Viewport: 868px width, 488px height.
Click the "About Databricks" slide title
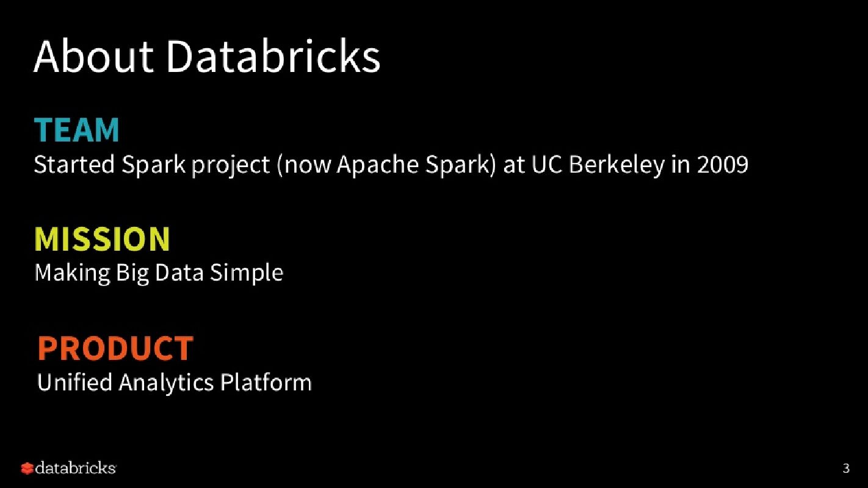tap(207, 56)
